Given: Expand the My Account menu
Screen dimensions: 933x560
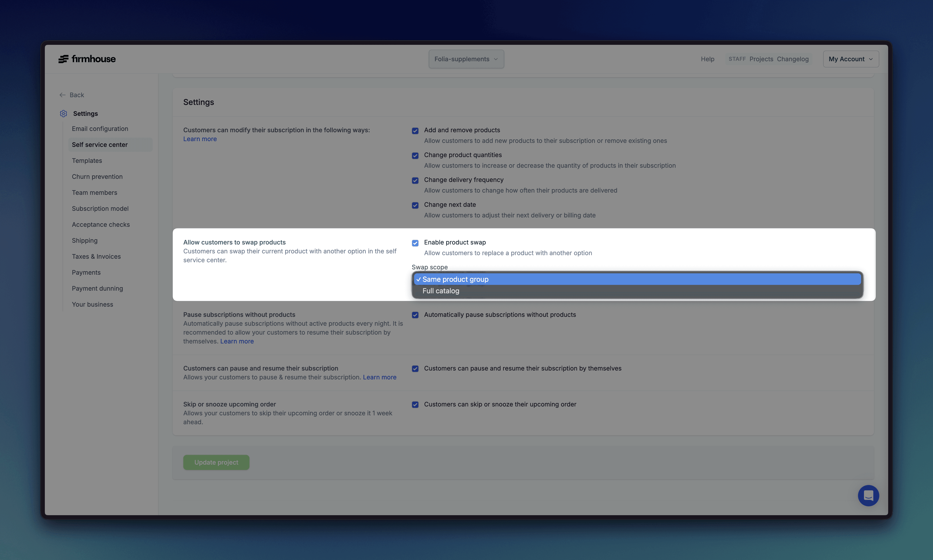Looking at the screenshot, I should 851,59.
